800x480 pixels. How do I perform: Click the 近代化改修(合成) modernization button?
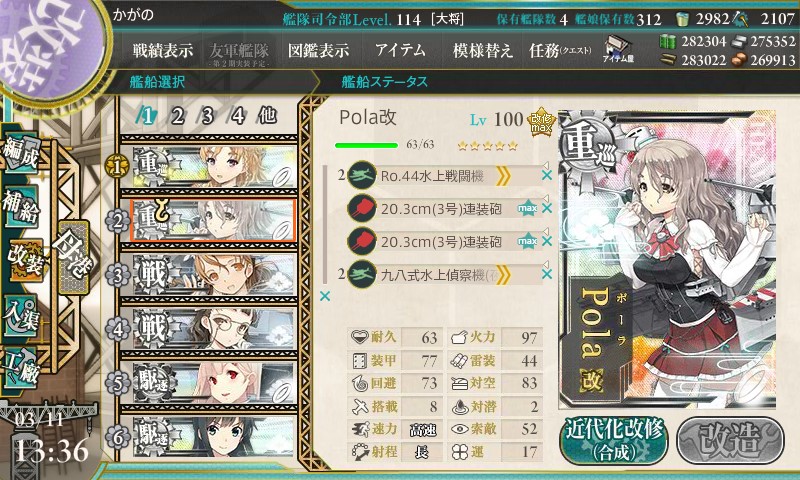tap(614, 440)
